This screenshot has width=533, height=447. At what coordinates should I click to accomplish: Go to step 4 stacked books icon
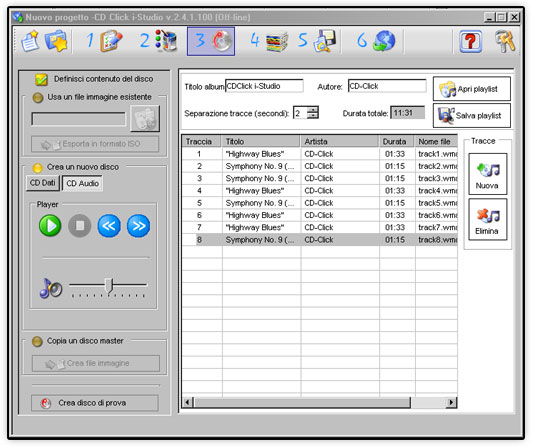click(x=269, y=41)
